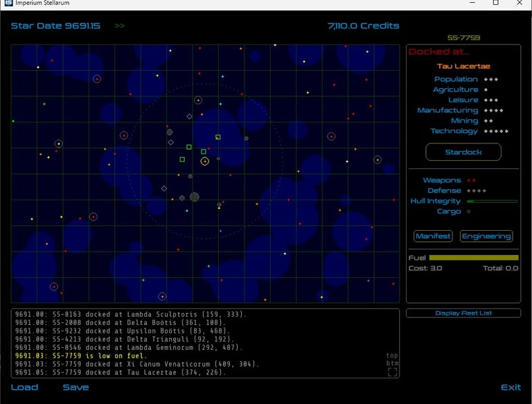Open the Engineering panel
The width and height of the screenshot is (532, 404).
coord(486,236)
